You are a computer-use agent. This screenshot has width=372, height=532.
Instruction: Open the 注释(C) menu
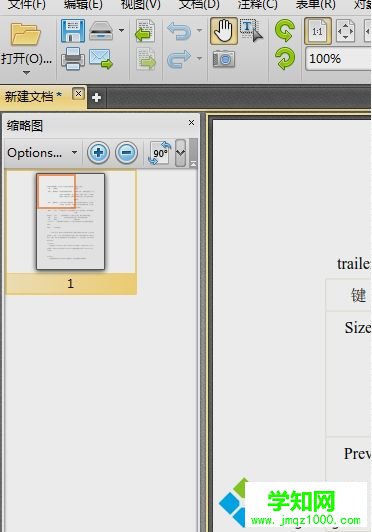click(x=257, y=5)
